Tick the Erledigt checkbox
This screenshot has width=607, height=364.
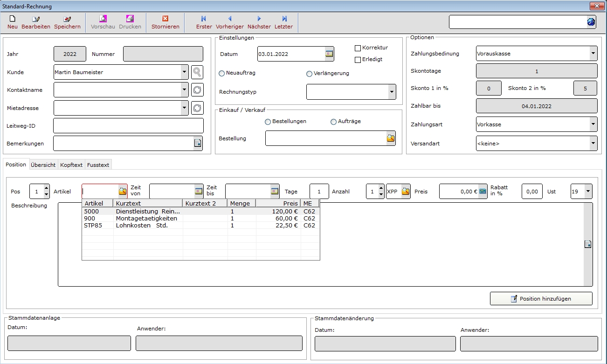[x=358, y=60]
